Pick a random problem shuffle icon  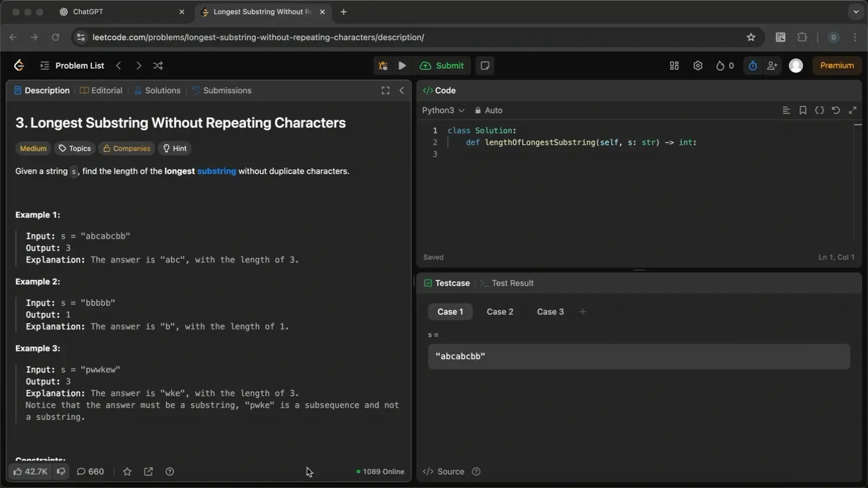pyautogui.click(x=158, y=66)
